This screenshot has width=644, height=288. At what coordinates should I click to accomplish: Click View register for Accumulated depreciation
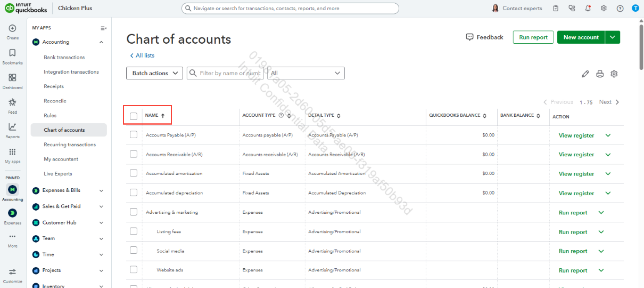coord(576,193)
